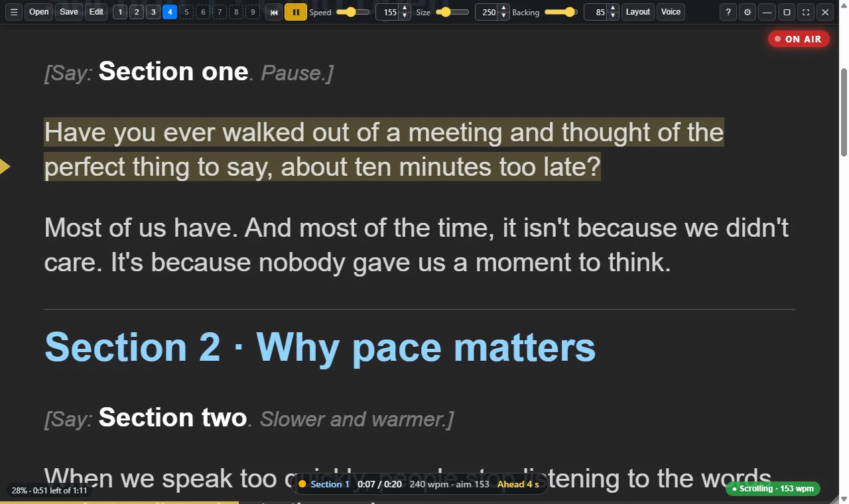Click the Backing slider

(561, 12)
